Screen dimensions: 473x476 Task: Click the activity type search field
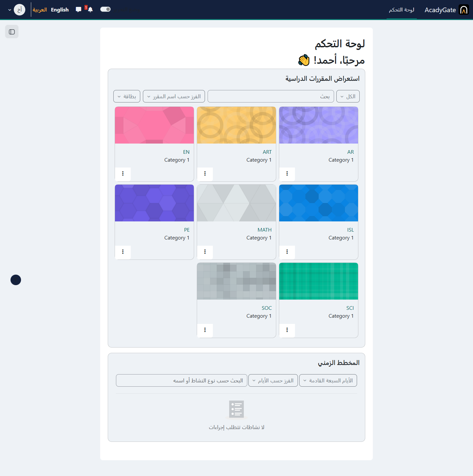(x=182, y=380)
